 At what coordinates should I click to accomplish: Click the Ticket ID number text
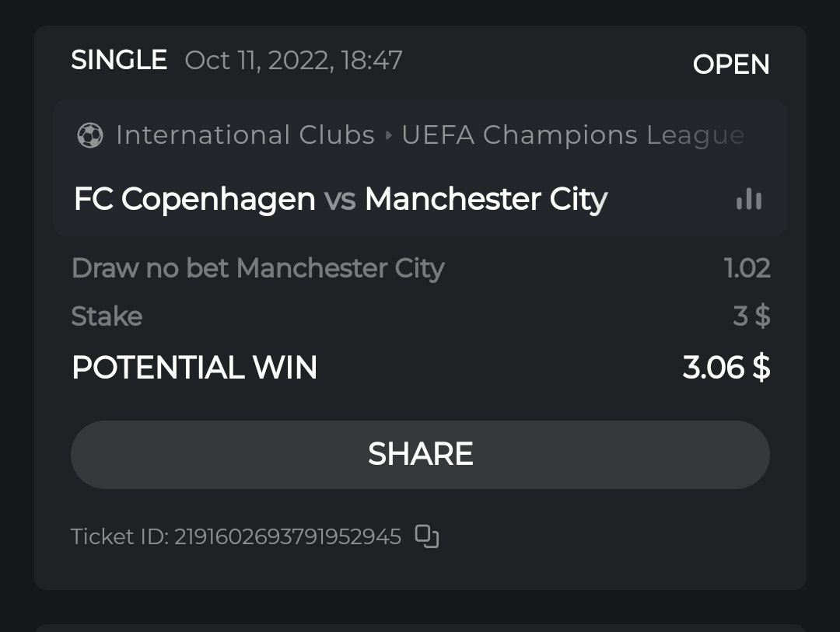[x=287, y=536]
